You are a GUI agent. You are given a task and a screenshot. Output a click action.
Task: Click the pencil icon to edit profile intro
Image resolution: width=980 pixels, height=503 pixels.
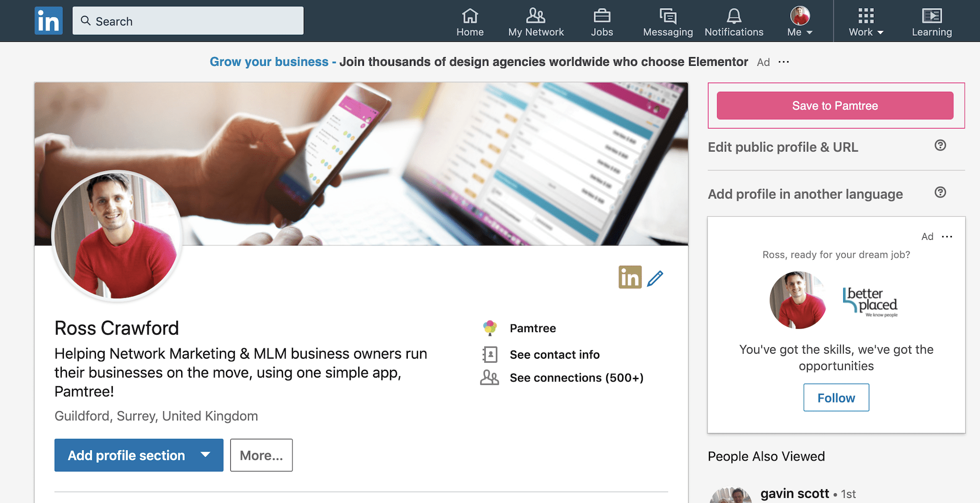(x=655, y=278)
